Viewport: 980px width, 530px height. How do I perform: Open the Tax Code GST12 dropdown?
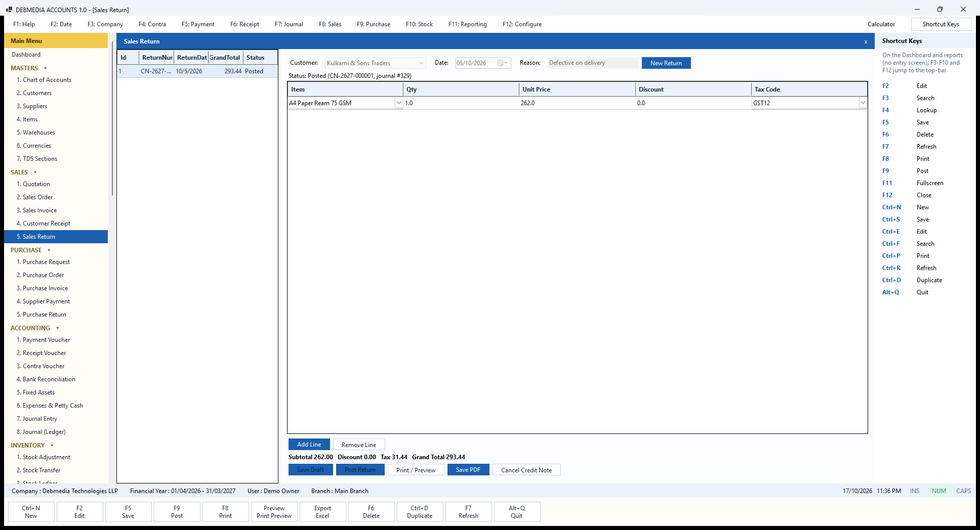click(x=863, y=103)
